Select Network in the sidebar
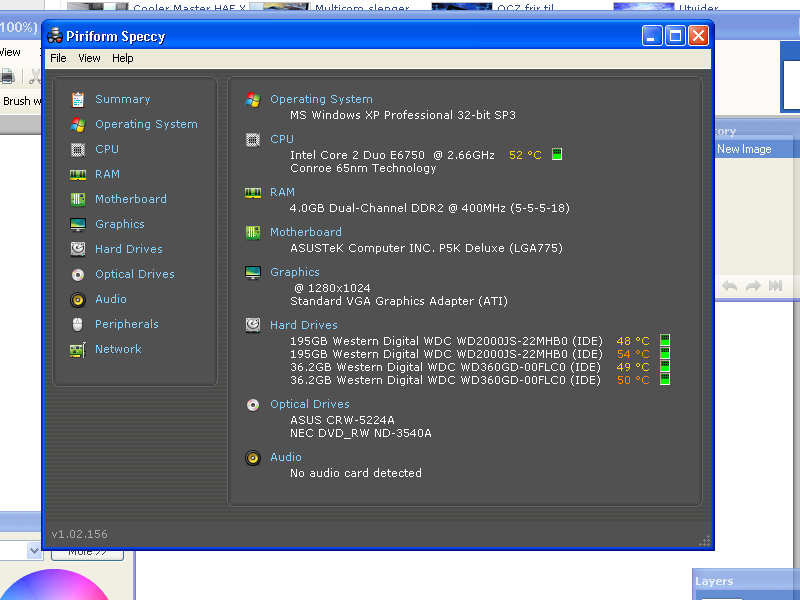800x600 pixels. (x=118, y=349)
